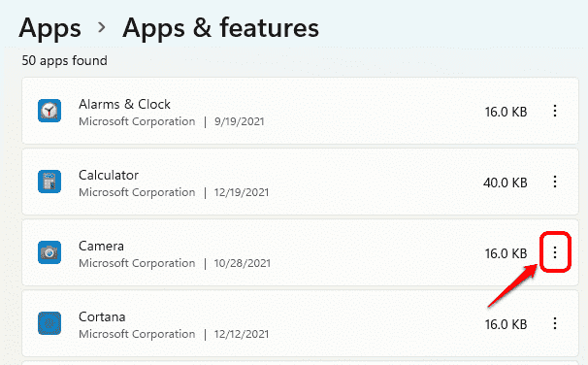Image resolution: width=588 pixels, height=365 pixels.
Task: Click the Camera app icon
Action: click(49, 252)
